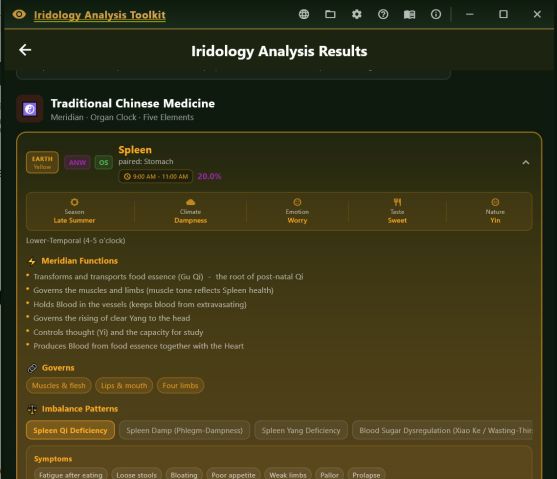Click the 9:00 AM - 11:00 AM clock chip
This screenshot has width=557, height=479.
pyautogui.click(x=156, y=177)
